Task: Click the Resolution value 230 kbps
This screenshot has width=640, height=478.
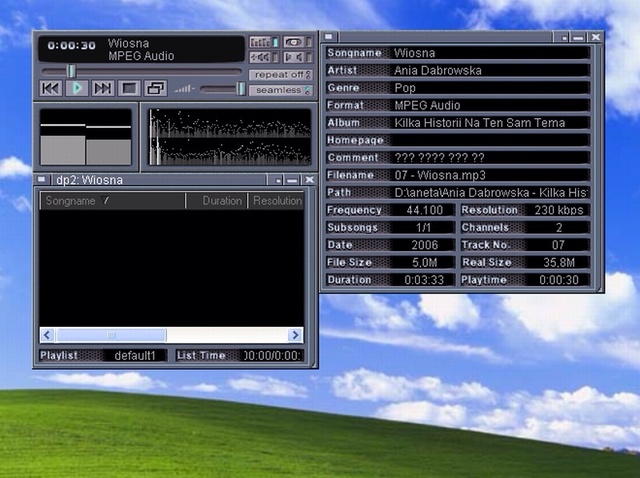Action: [559, 210]
